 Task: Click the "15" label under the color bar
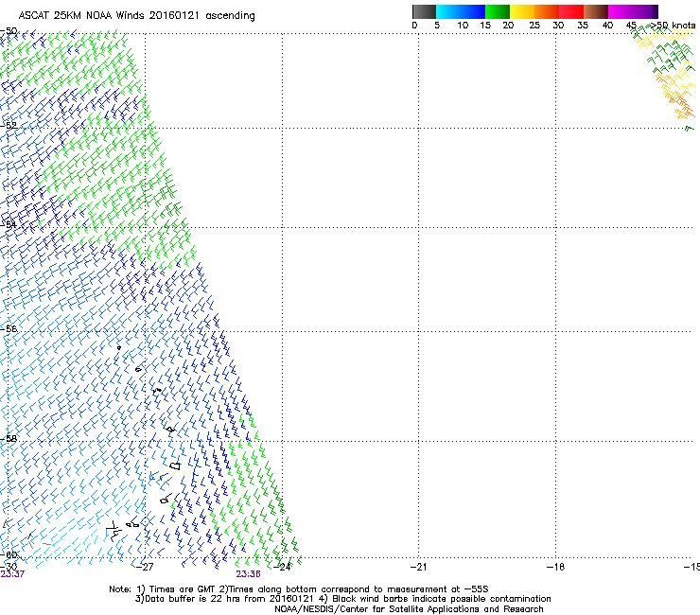[x=485, y=26]
